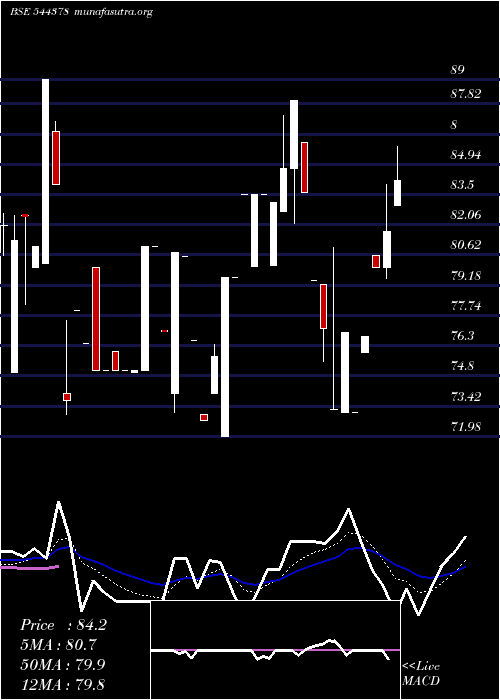Click the 'BSE 544378' chart title
Viewport: 500px width, 700px height.
39,12
